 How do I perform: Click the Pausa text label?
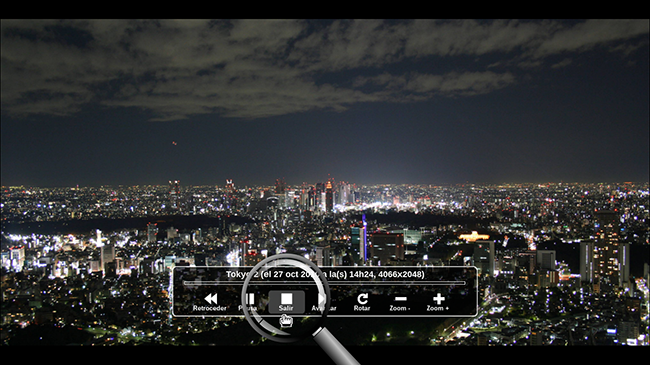point(248,308)
